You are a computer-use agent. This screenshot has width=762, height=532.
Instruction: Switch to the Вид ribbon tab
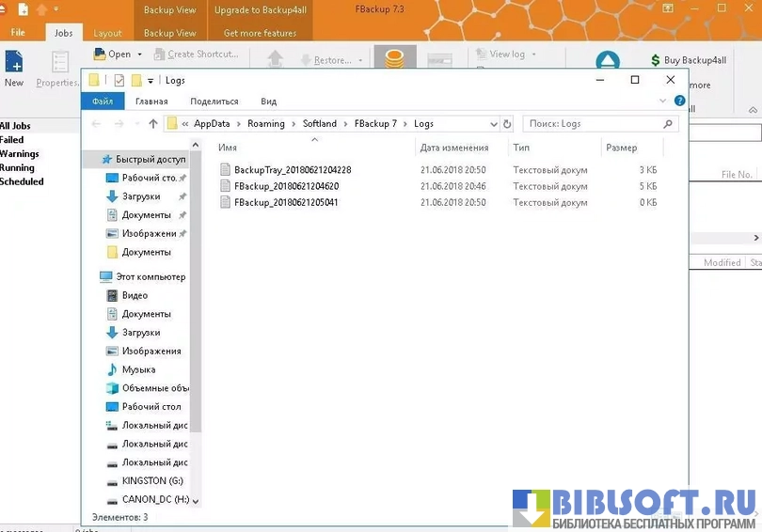coord(268,102)
